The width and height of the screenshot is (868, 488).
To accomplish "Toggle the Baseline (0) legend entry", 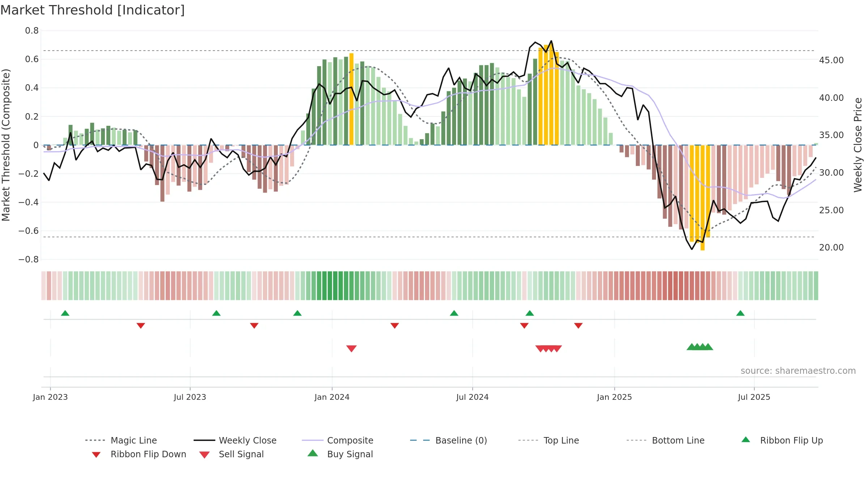I will [448, 440].
